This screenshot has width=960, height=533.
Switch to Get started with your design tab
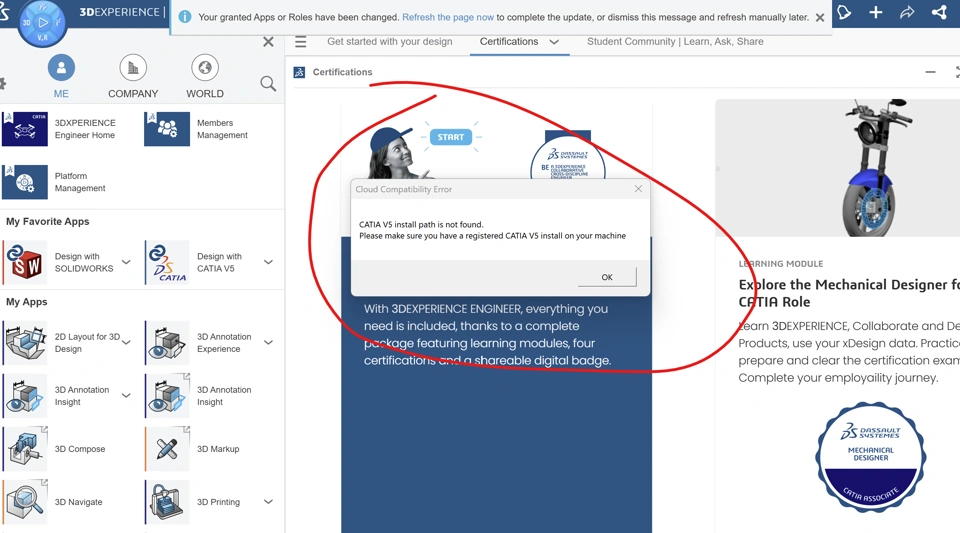coord(389,42)
